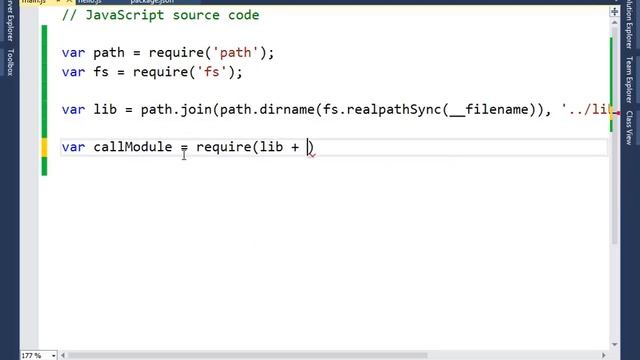The height and width of the screenshot is (360, 640).
Task: Click the 'lib' variable inside require(lib +
Action: pyautogui.click(x=271, y=147)
